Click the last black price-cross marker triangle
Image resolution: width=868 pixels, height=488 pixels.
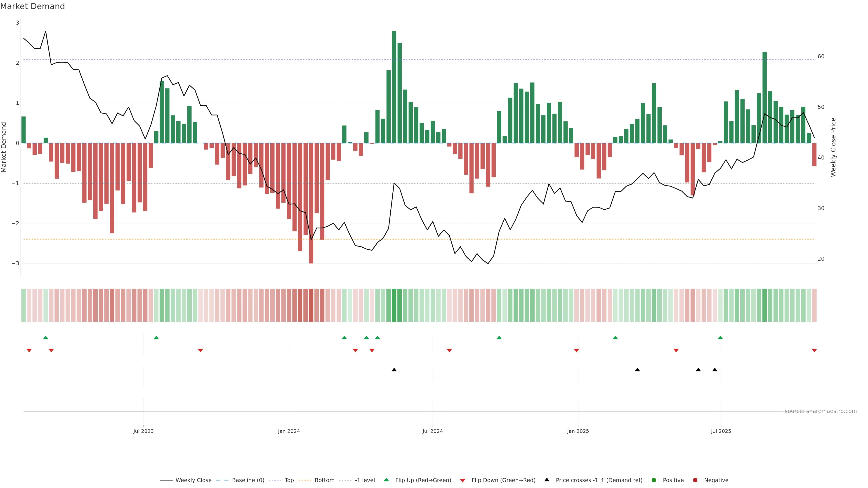coord(715,370)
